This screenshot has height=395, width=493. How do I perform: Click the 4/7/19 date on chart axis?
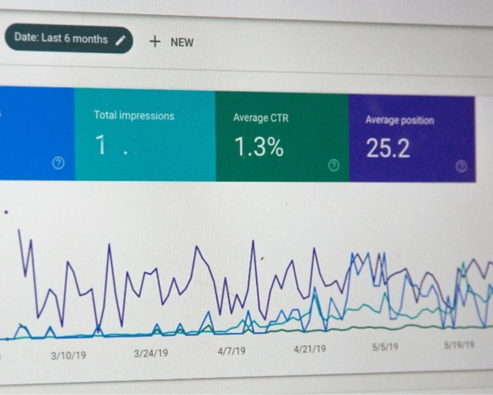click(231, 351)
